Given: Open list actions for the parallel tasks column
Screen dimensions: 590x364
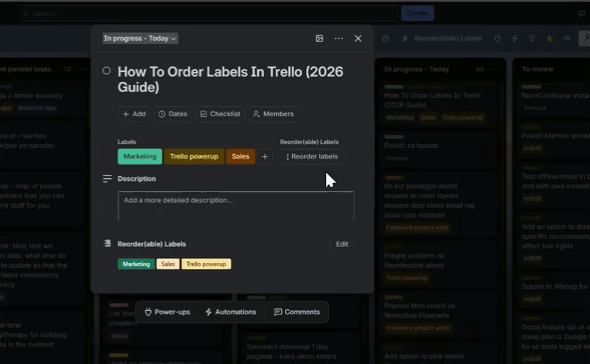Looking at the screenshot, I should (82, 69).
